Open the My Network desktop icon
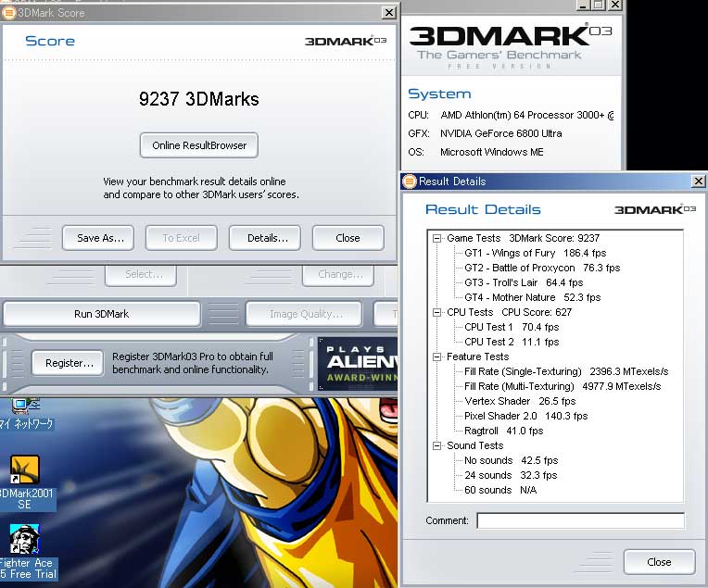Screen dimensions: 708x588 [25, 414]
